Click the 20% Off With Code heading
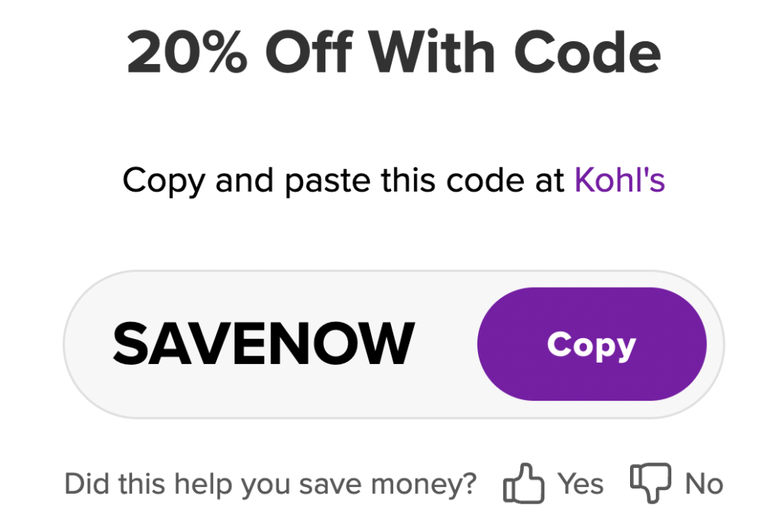 (394, 52)
